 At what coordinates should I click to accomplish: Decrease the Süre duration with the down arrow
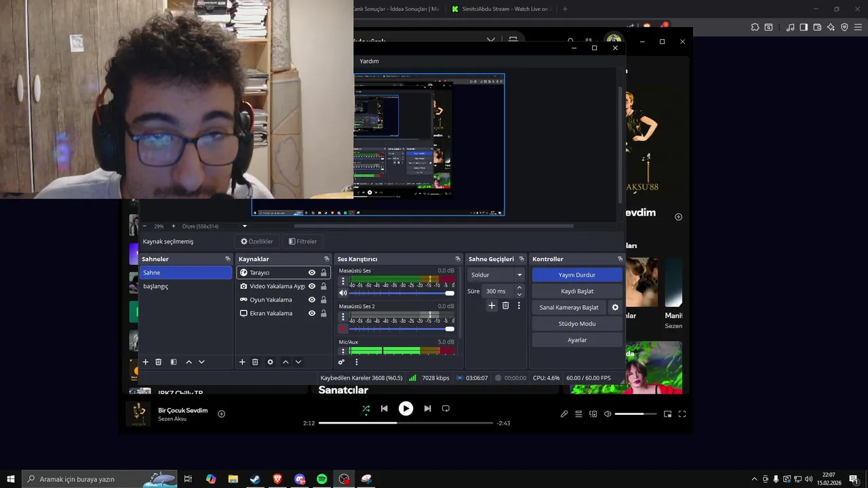(519, 294)
